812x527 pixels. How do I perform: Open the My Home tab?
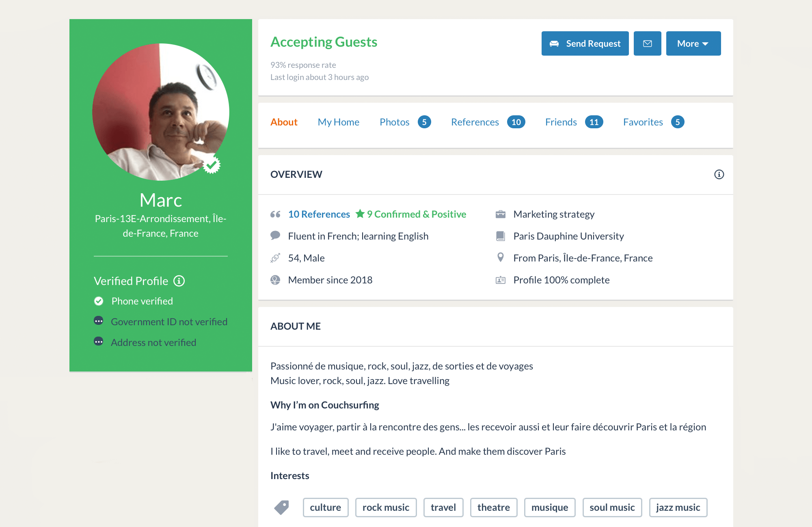(339, 122)
